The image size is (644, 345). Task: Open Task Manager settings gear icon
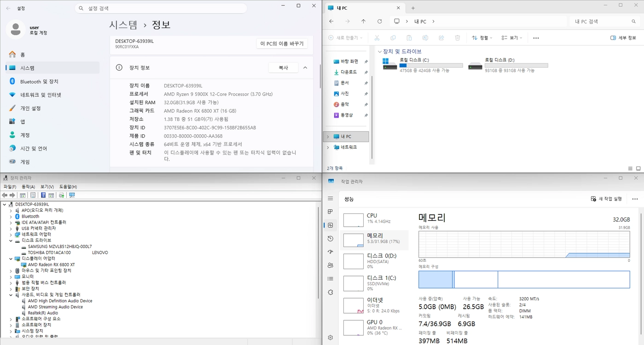point(330,338)
